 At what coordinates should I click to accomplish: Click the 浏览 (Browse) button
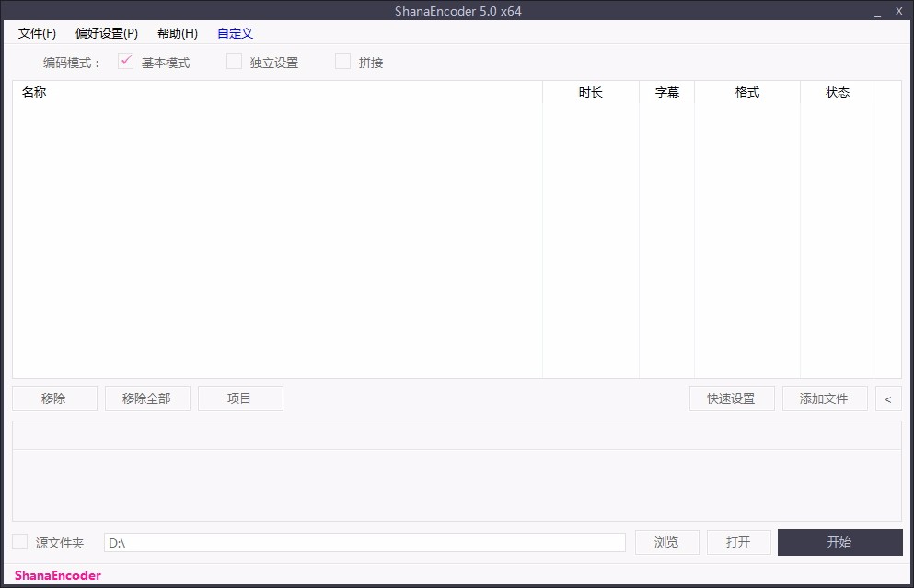click(x=666, y=542)
